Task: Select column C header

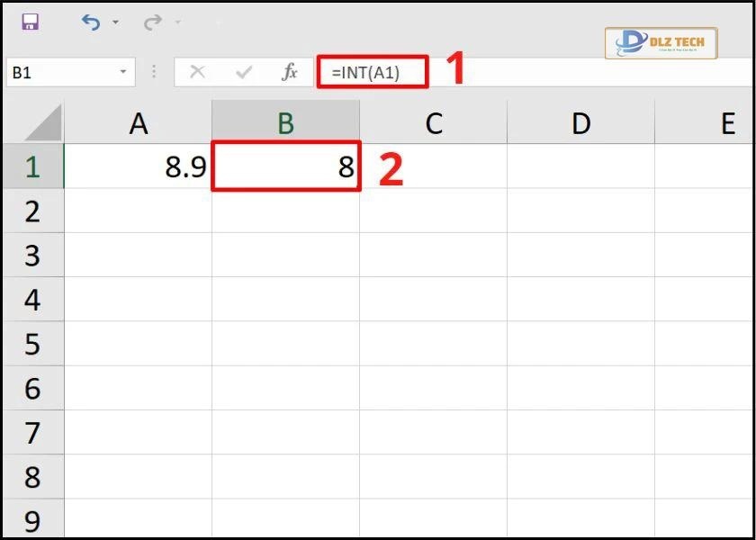Action: (434, 123)
